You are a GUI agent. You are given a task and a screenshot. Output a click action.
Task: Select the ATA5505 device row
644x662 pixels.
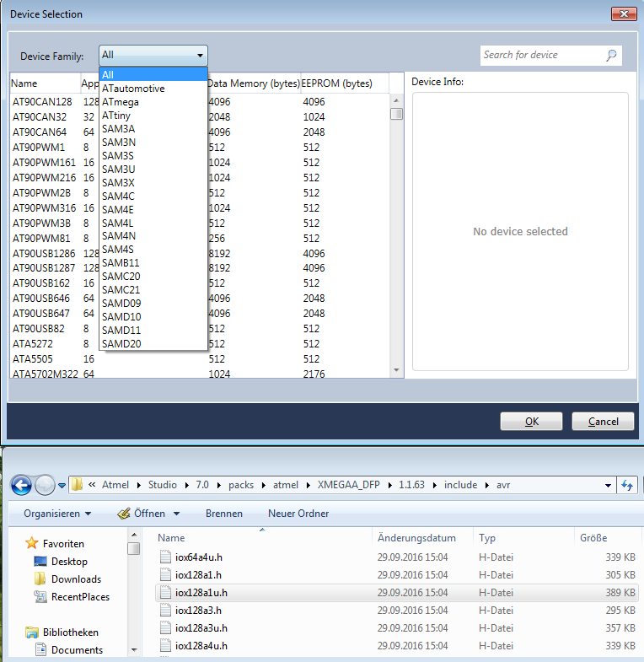199,359
